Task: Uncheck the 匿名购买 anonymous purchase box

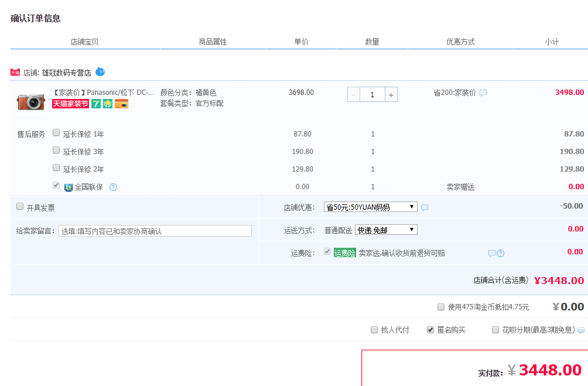Action: (x=430, y=330)
